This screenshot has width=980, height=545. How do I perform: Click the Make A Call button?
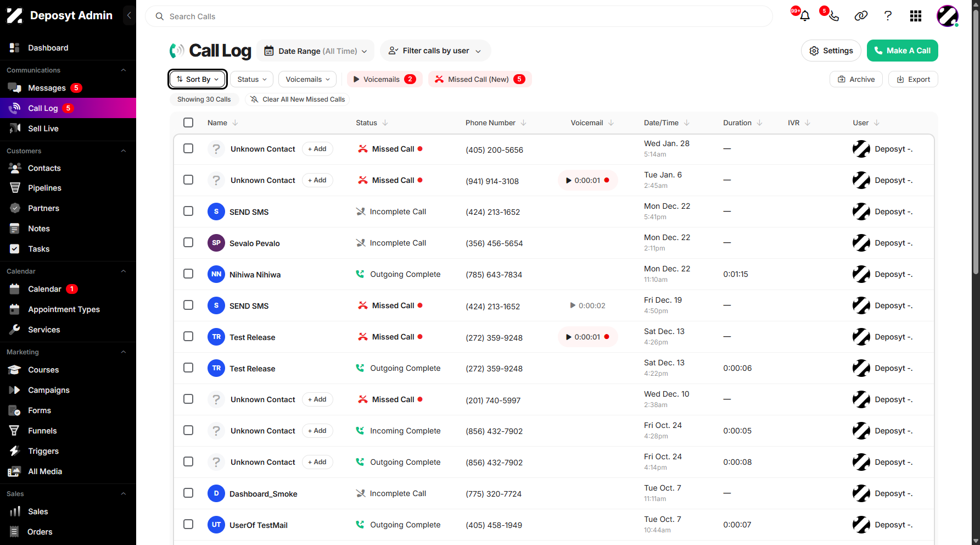pos(903,51)
